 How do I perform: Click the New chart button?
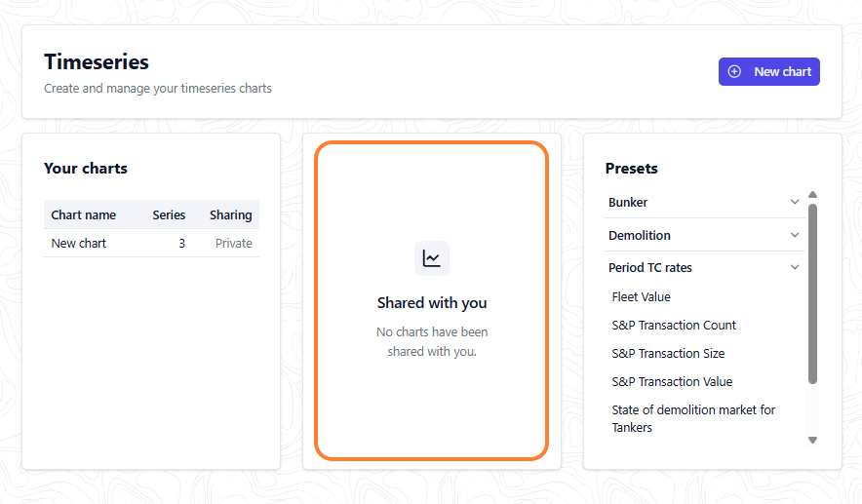pyautogui.click(x=768, y=71)
